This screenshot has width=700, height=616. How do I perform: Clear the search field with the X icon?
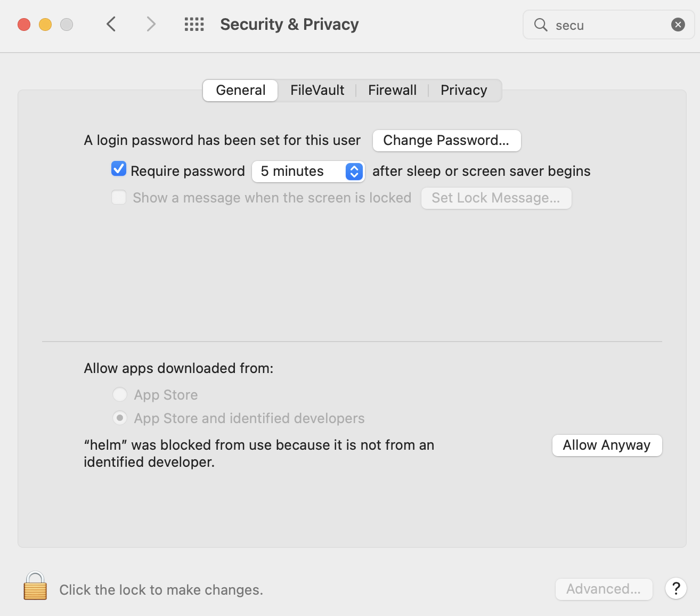678,24
